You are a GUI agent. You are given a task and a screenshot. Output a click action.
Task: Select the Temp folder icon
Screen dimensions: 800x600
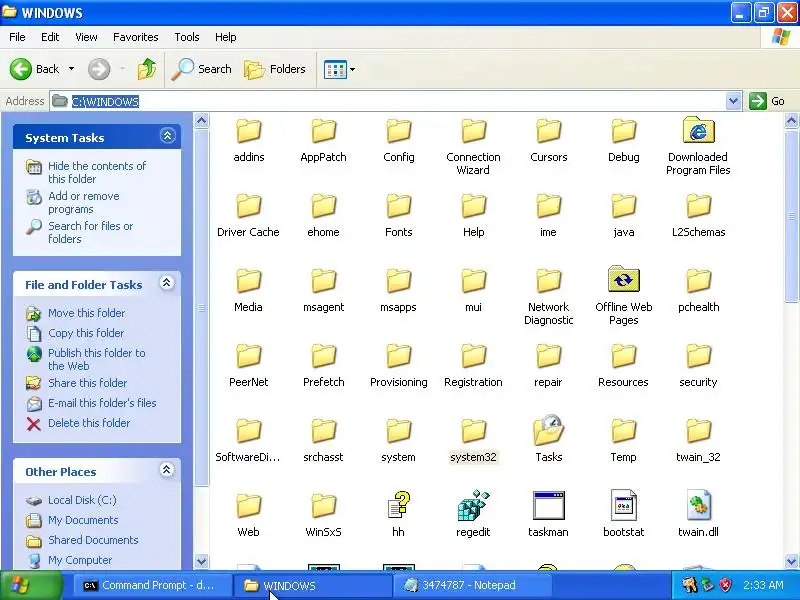[x=623, y=431]
